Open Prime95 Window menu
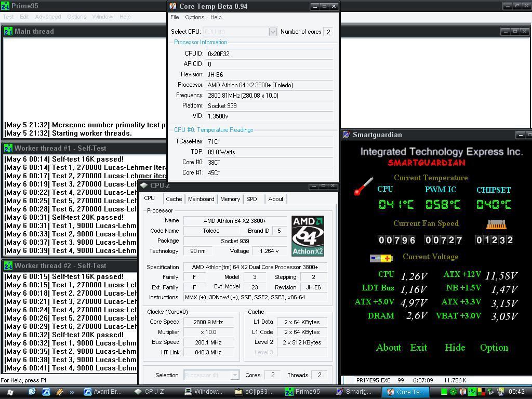 103,17
